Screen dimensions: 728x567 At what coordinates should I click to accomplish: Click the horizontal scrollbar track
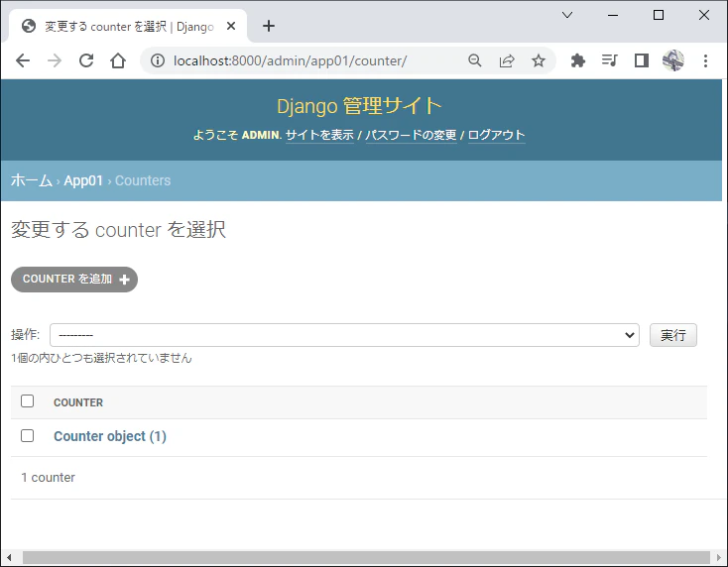(x=366, y=557)
